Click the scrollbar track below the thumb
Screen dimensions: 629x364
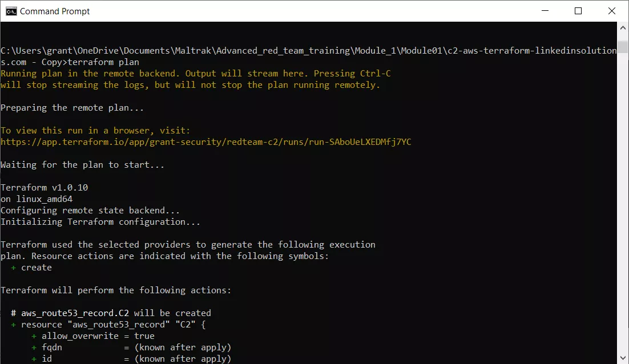point(623,200)
